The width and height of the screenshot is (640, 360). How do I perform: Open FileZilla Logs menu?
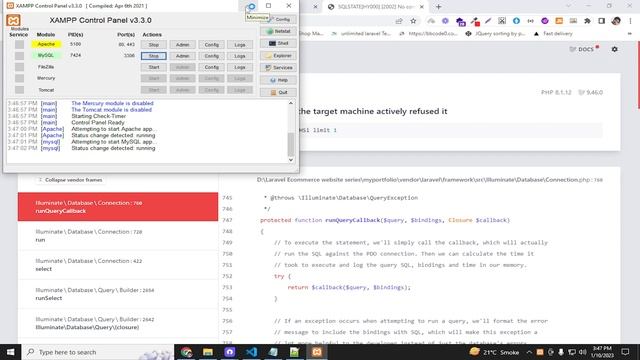tap(240, 67)
